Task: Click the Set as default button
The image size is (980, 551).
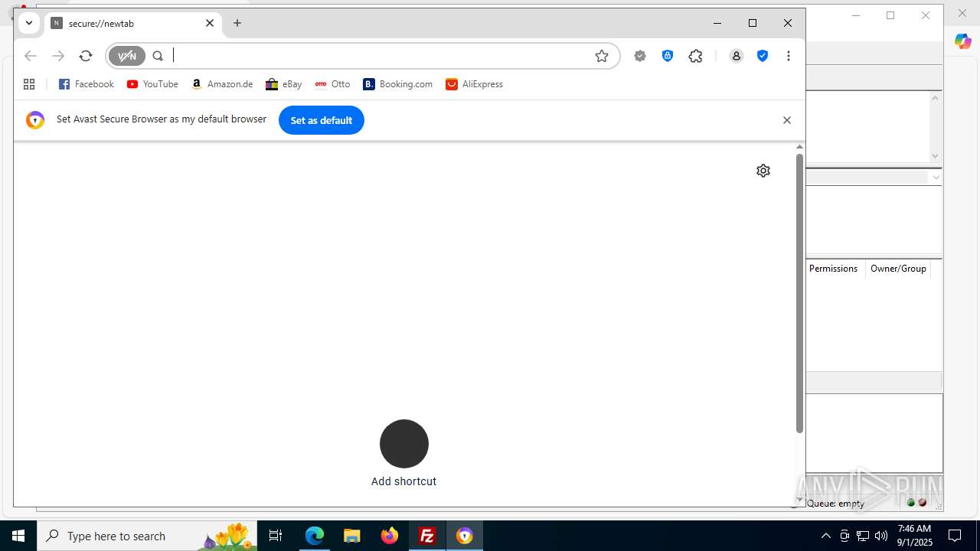Action: (322, 120)
